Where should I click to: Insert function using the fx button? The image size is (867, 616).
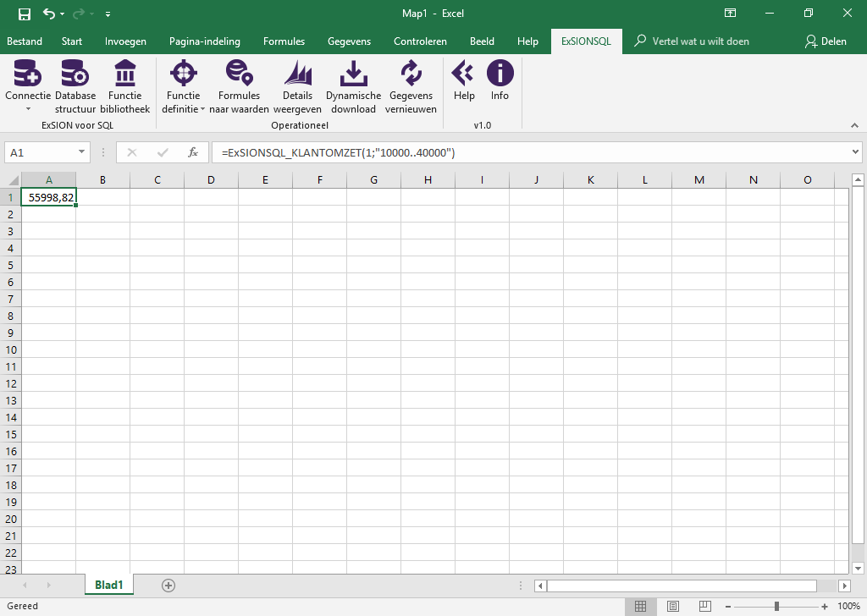pyautogui.click(x=193, y=152)
